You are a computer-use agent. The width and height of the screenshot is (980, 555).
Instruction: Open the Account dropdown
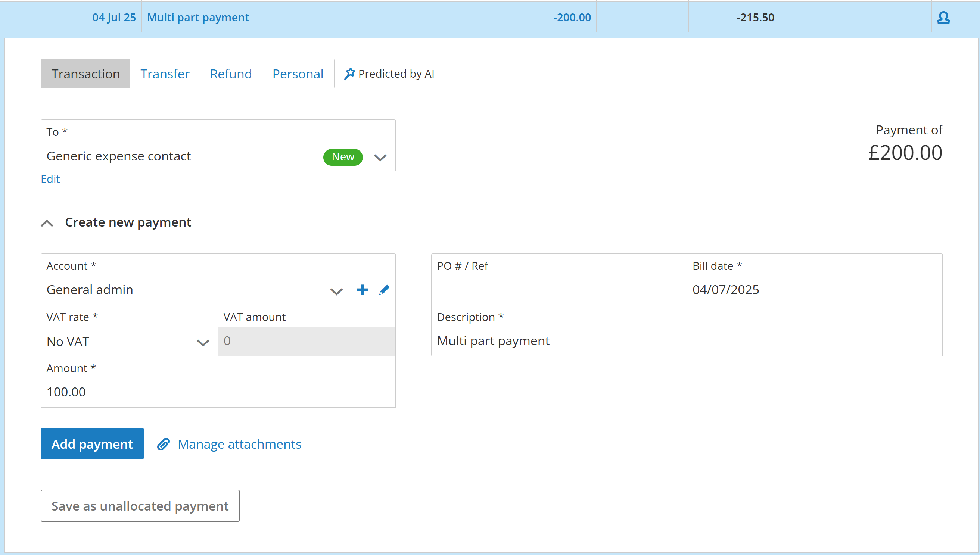click(x=336, y=291)
